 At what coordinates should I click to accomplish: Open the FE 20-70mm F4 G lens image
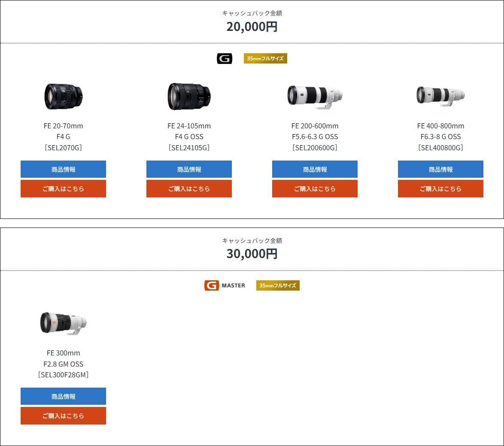64,96
